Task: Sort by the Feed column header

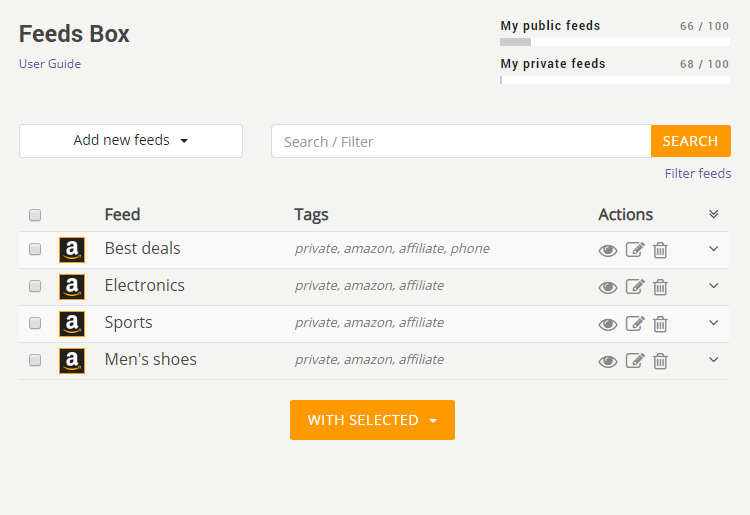Action: (122, 214)
